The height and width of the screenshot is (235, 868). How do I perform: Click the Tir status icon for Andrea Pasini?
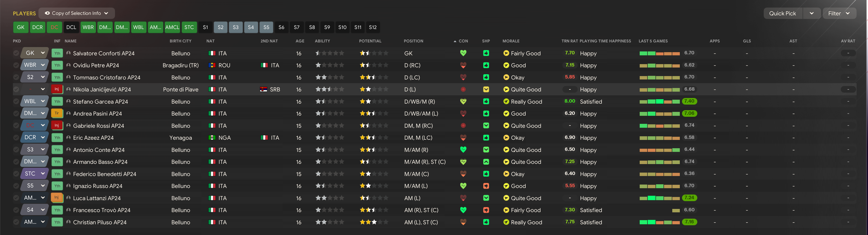click(57, 113)
